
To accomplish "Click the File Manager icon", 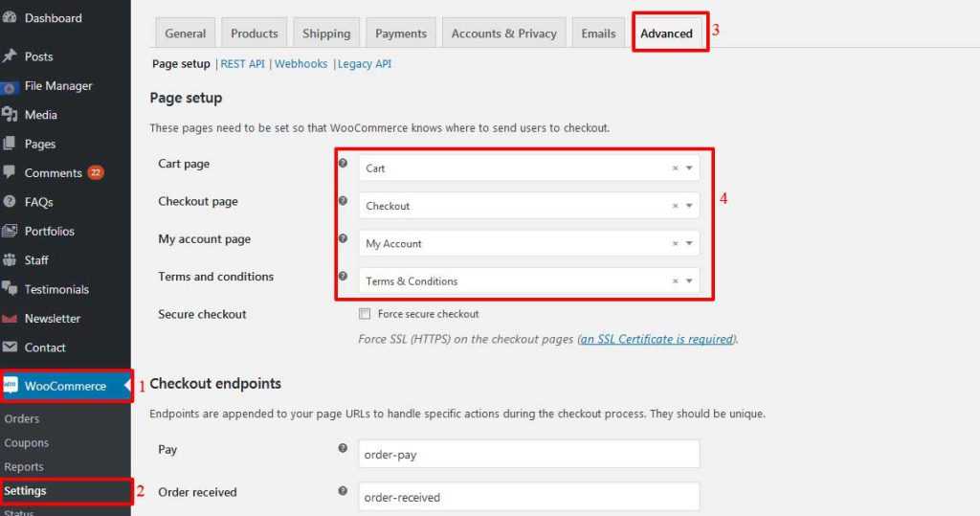I will pos(9,87).
